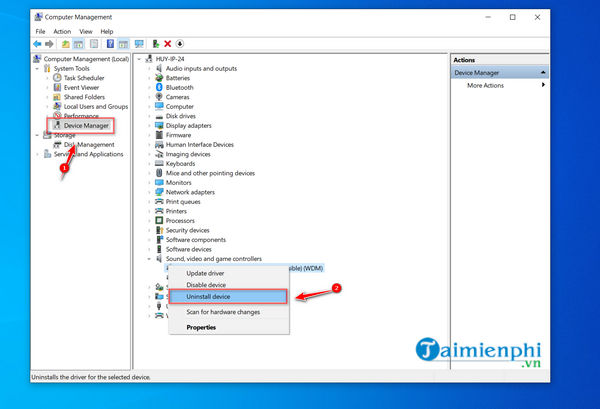The width and height of the screenshot is (600, 409).
Task: Click the Event Viewer icon
Action: 57,87
